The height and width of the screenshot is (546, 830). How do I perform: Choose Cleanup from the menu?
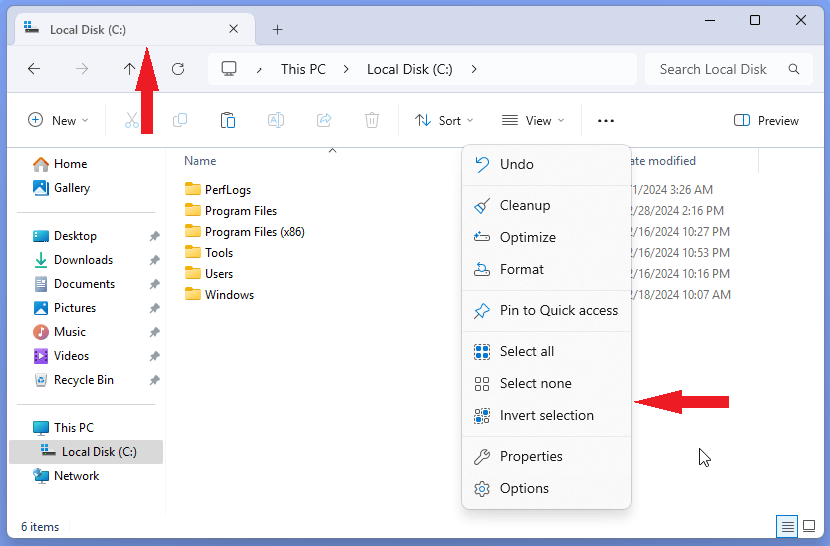546,205
